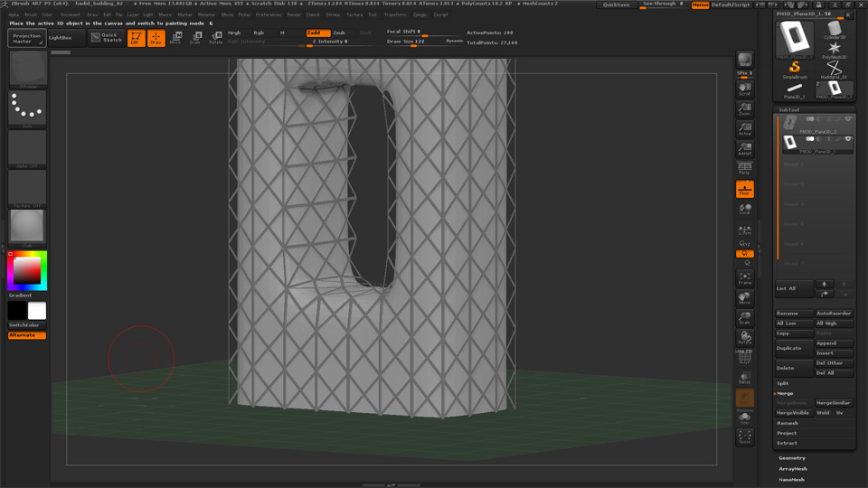Image resolution: width=868 pixels, height=488 pixels.
Task: Open the Brush menu
Action: (x=31, y=15)
